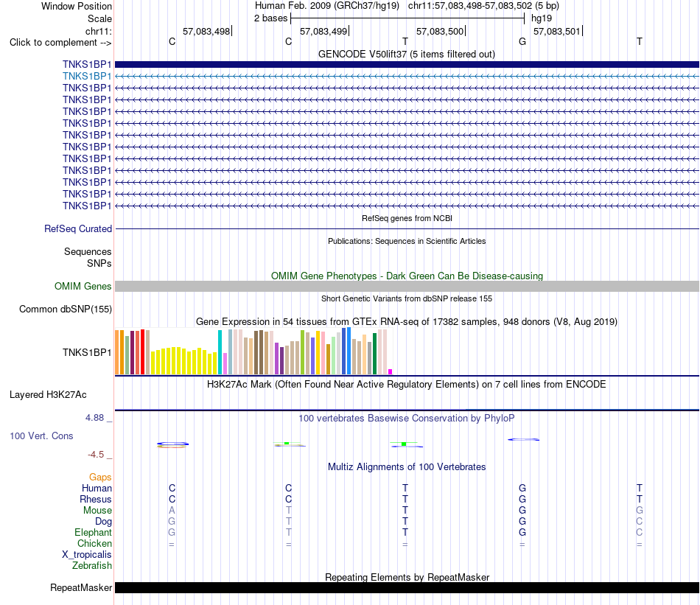Open 'Multiz Alignments of 100 Vertebrates' title
This screenshot has width=700, height=605.
point(407,467)
